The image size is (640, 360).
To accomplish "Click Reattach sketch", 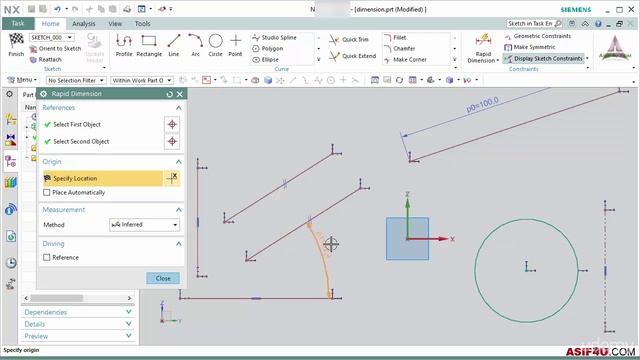I will (46, 60).
